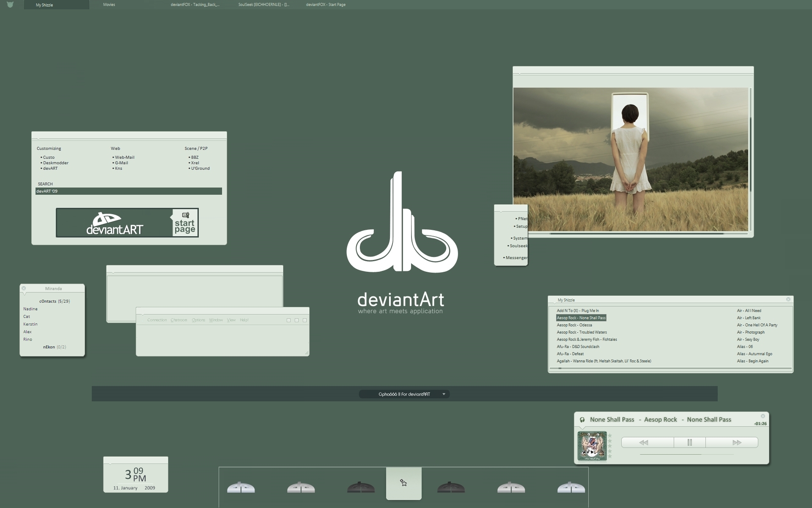Screen dimensions: 812x508
Task: Open the Web-Mail link
Action: click(x=124, y=157)
